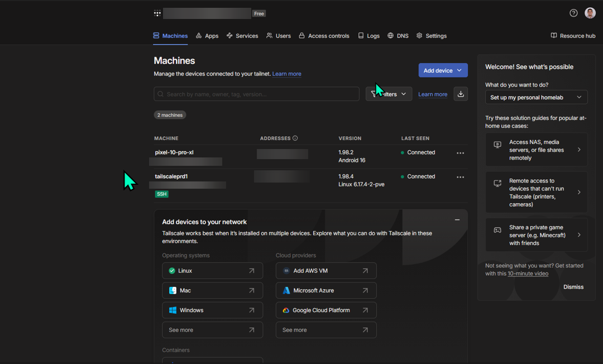603x364 pixels.
Task: Open the 10-minute video link
Action: [528, 274]
